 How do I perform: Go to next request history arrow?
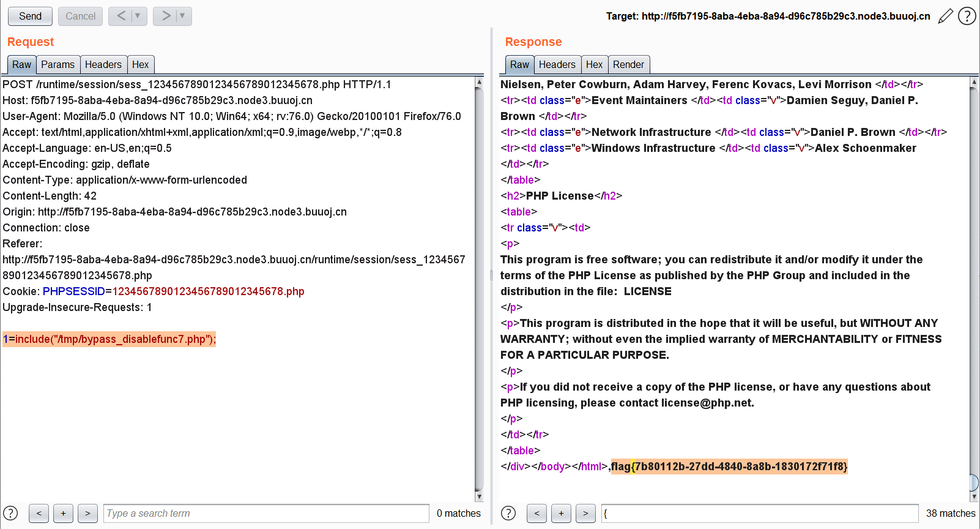tap(166, 16)
